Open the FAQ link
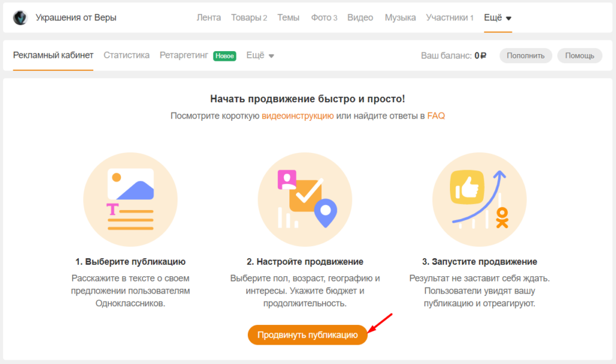The image size is (616, 364). [436, 116]
